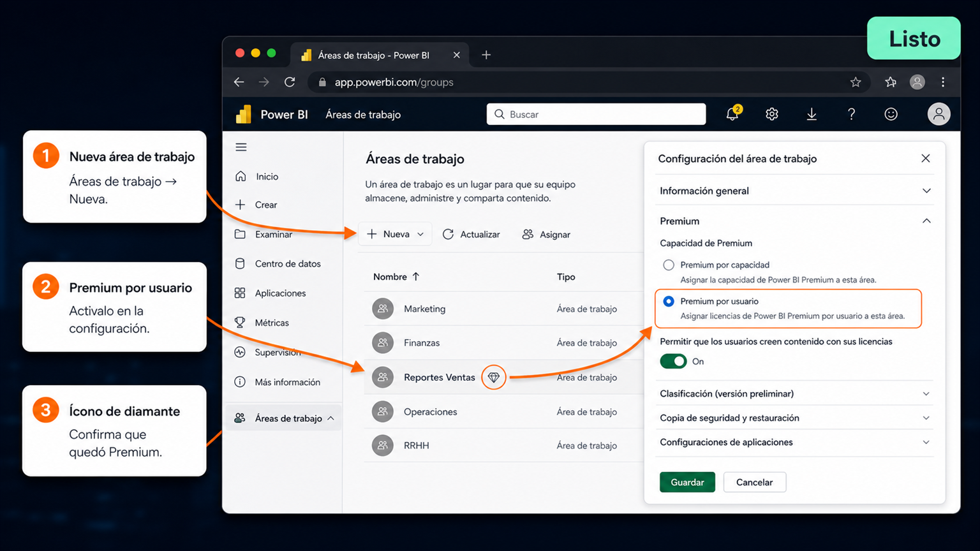
Task: Select the Premium por capacidad radio button
Action: (669, 265)
